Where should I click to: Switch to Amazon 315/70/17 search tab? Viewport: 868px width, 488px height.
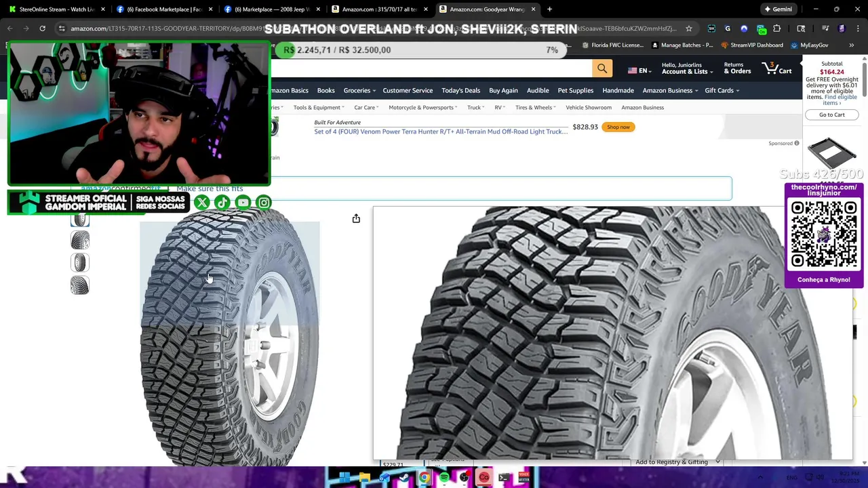tap(379, 9)
